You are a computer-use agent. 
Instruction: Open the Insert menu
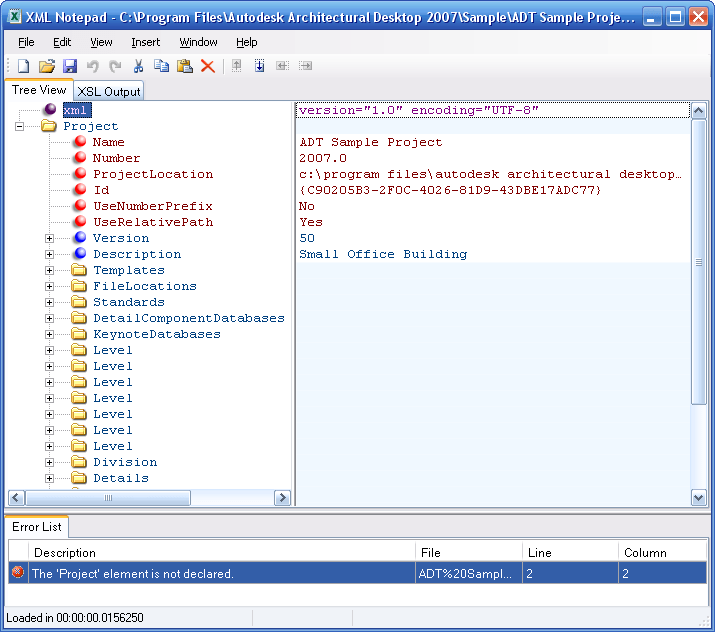coord(145,42)
